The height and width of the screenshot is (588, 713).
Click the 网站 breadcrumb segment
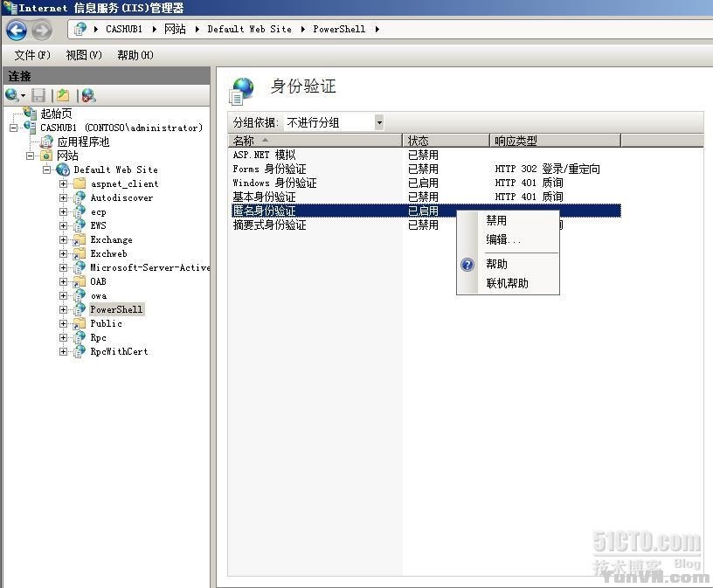tap(175, 29)
